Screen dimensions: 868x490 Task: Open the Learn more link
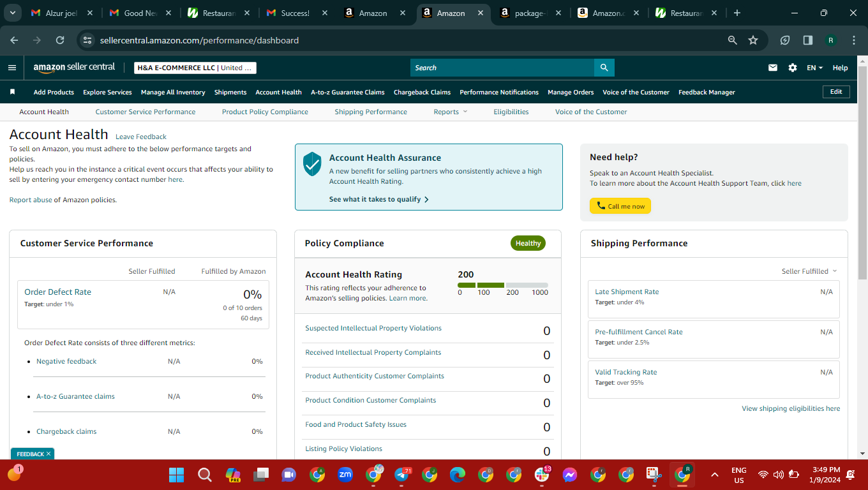coord(407,298)
